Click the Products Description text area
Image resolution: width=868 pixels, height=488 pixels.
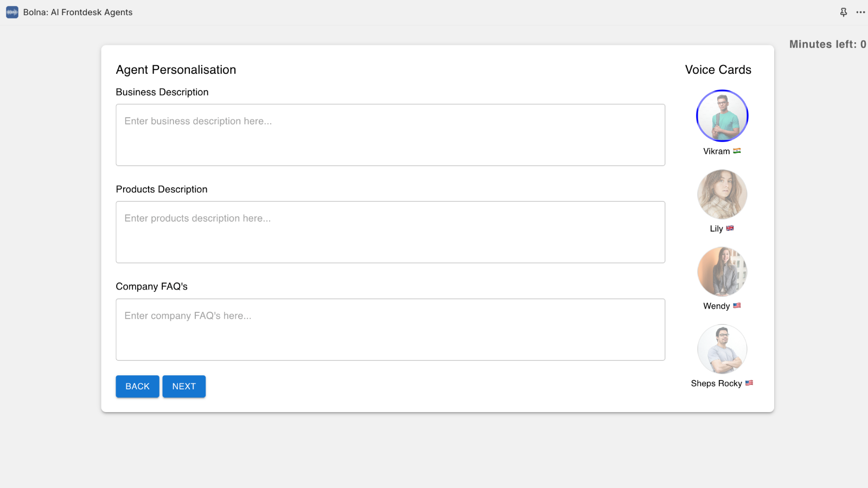tap(390, 232)
